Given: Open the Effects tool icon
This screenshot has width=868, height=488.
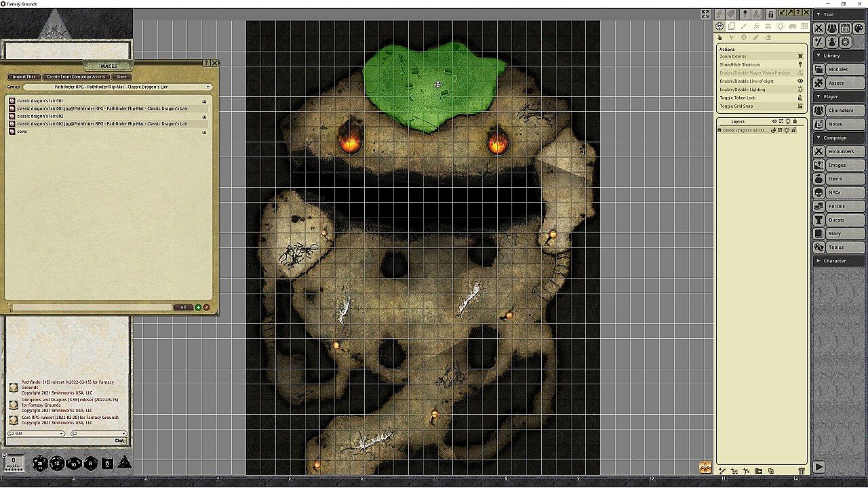Looking at the screenshot, I should pos(832,42).
